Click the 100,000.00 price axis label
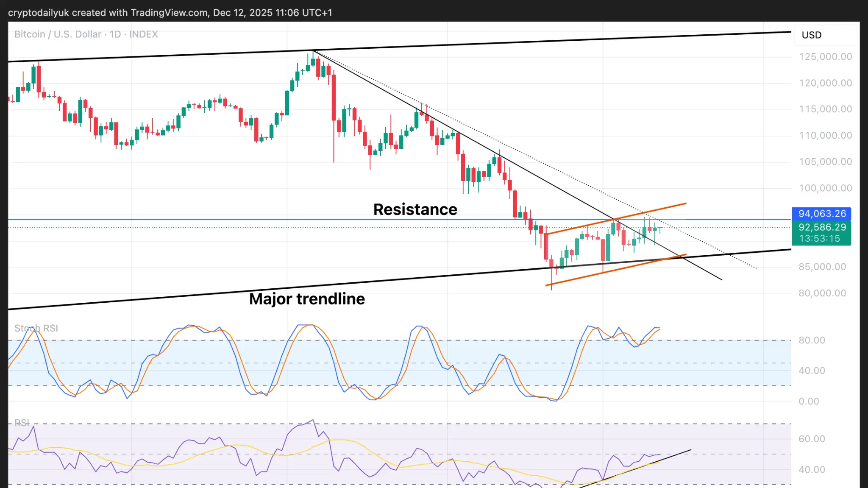868x488 pixels. (x=825, y=188)
